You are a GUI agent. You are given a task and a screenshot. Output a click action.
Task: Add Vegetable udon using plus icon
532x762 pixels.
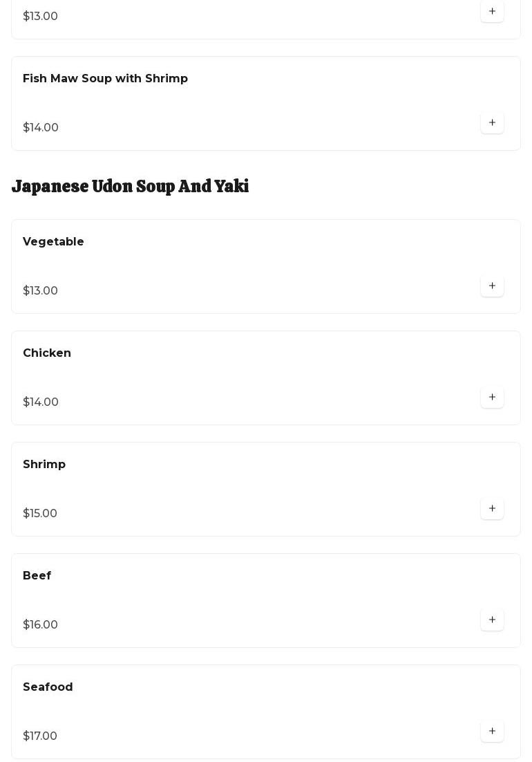(492, 286)
